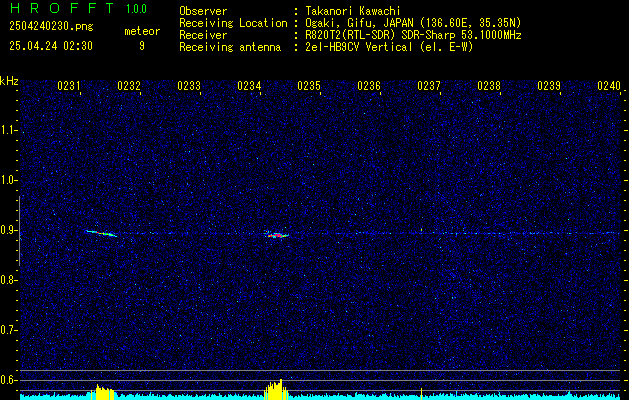Viewport: 629px width, 400px height.
Task: Click the 0234 time marker
Action: coord(249,86)
